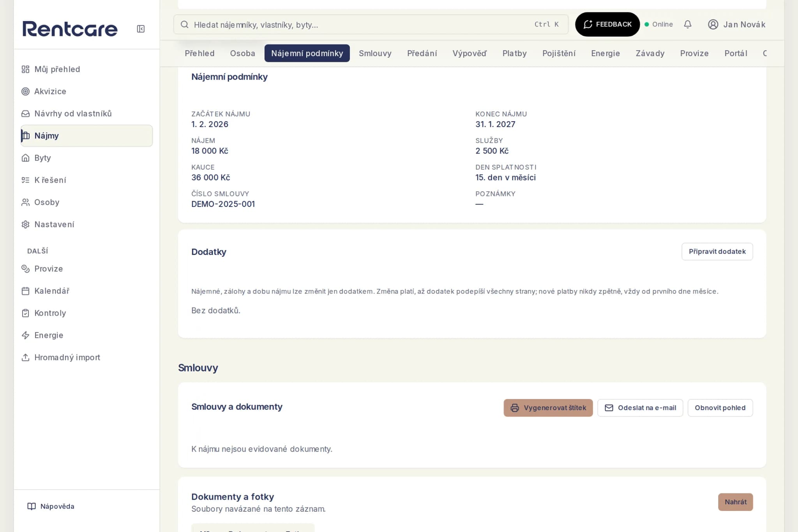Select the Smlouvy tab
798x532 pixels.
click(375, 53)
